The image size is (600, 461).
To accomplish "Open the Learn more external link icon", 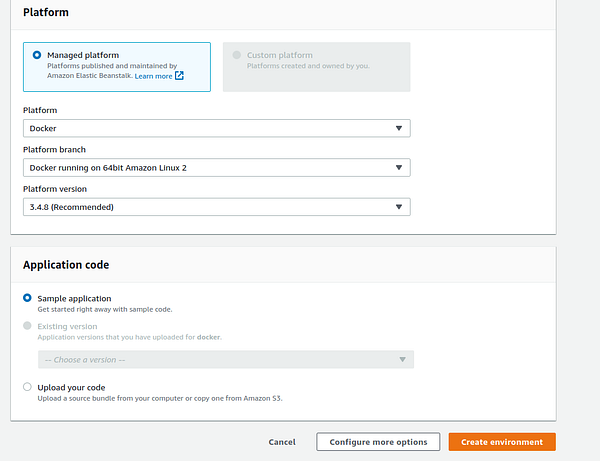I will [x=179, y=75].
